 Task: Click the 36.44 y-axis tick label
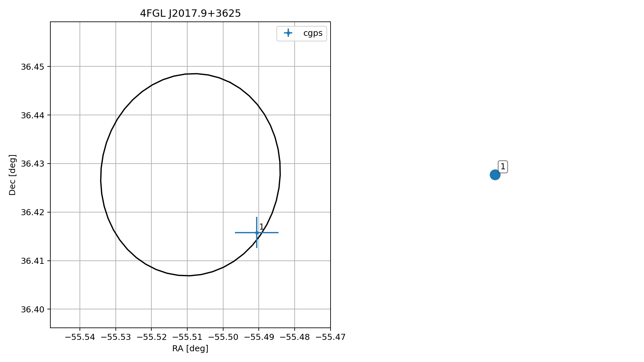[x=33, y=115]
